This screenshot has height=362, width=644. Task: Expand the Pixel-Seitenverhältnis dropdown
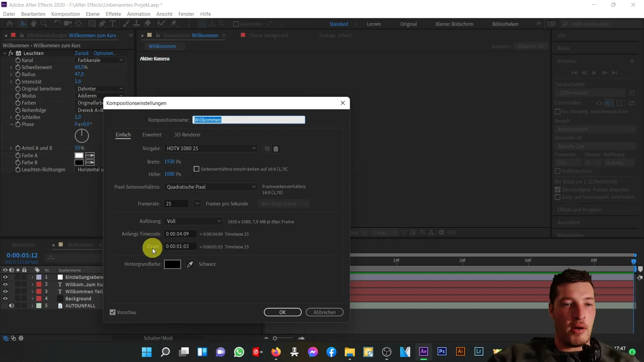(254, 186)
